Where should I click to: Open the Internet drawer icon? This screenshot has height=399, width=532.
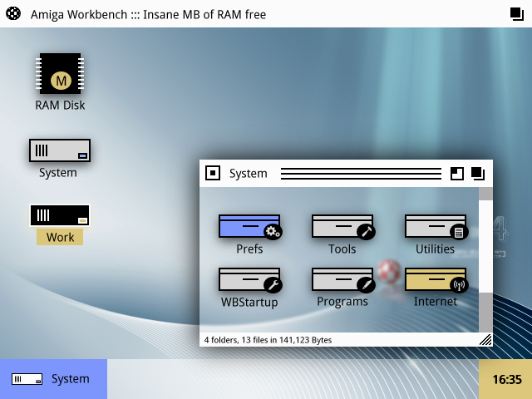436,280
